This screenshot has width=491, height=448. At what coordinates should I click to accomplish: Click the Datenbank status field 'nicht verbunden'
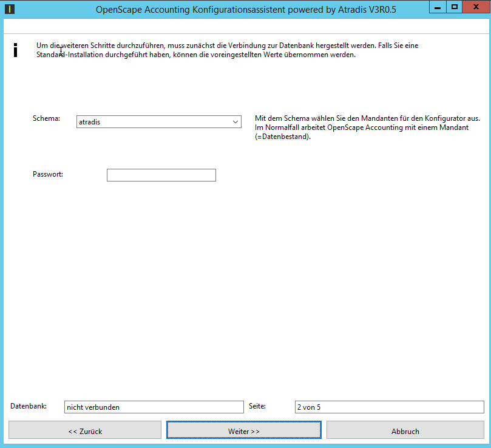pyautogui.click(x=154, y=407)
